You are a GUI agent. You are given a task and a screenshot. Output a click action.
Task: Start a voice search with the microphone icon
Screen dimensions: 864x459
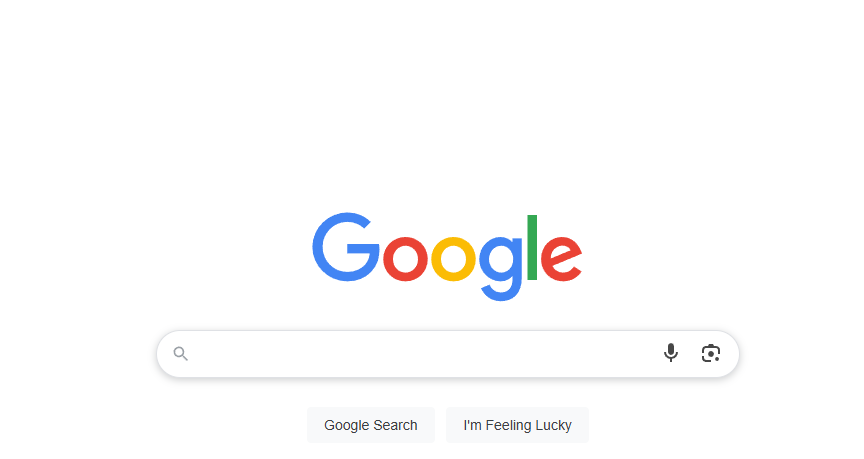[x=671, y=353]
